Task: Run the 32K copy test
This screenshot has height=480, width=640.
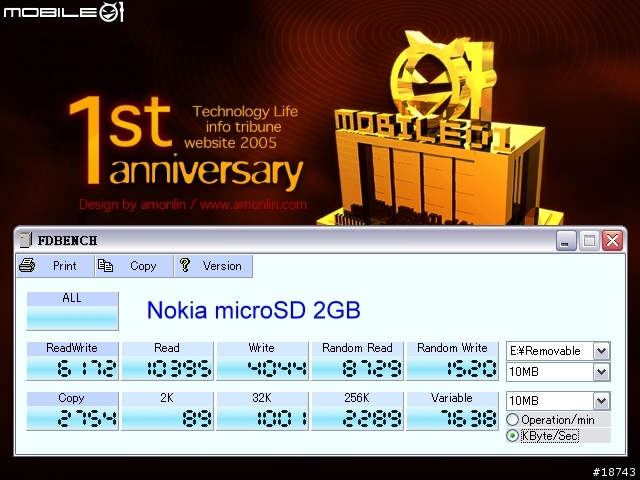Action: (x=262, y=411)
